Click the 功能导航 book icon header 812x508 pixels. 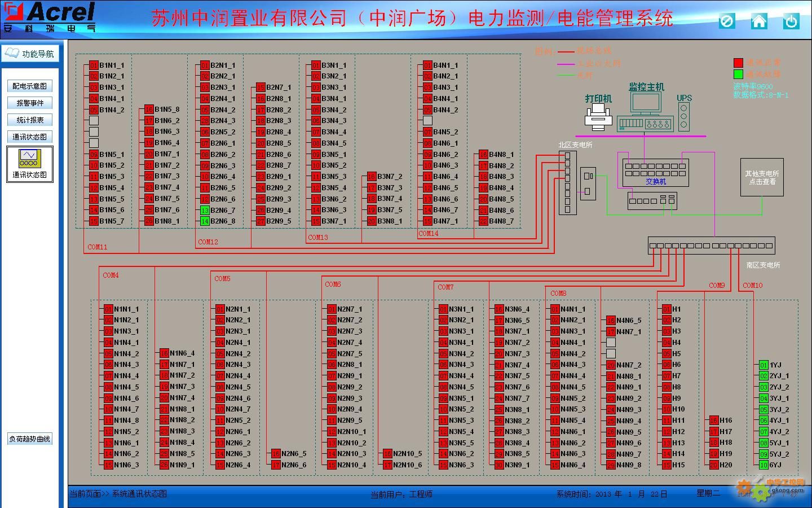tap(30, 54)
